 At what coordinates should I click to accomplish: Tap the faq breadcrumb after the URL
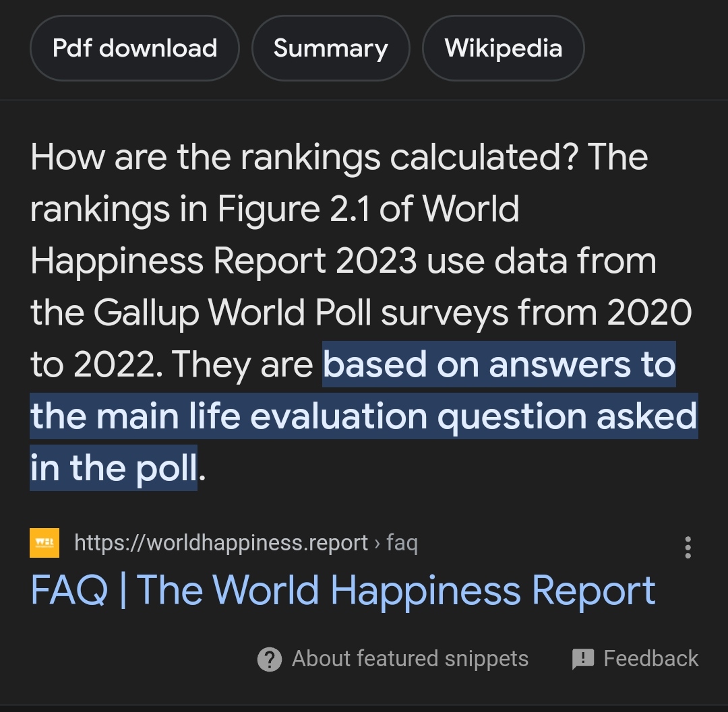402,543
